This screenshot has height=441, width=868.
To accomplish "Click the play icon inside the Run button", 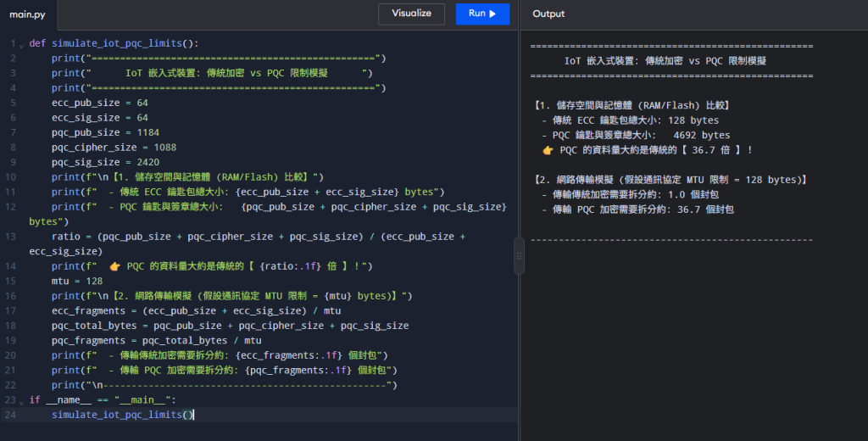I will point(492,14).
